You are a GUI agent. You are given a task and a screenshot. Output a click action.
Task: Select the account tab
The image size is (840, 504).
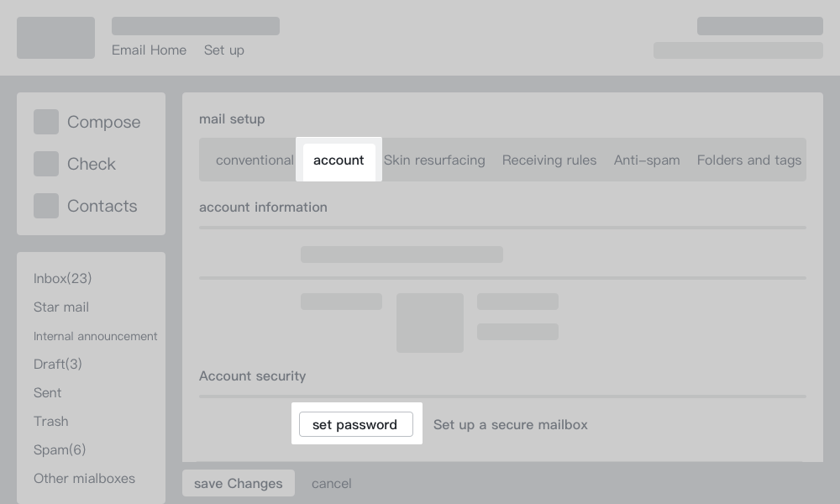[339, 160]
